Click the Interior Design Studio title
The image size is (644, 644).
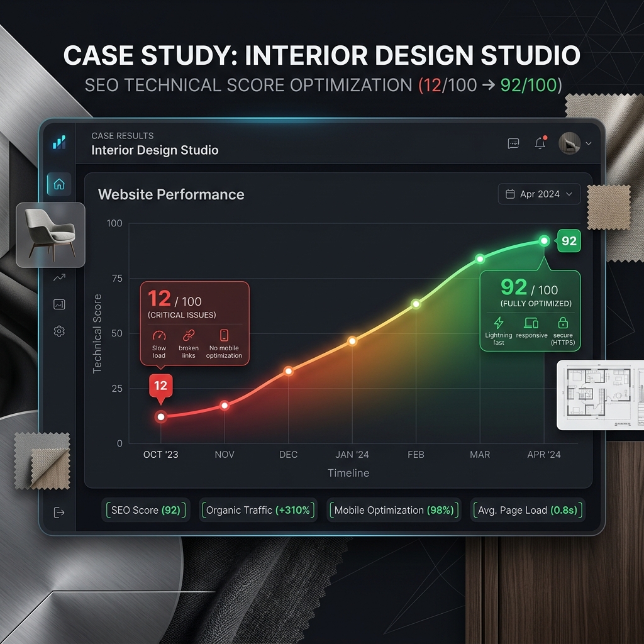tap(155, 150)
